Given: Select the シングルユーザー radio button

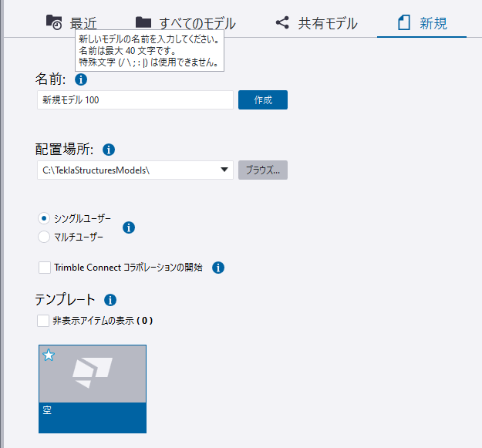Looking at the screenshot, I should tap(44, 218).
